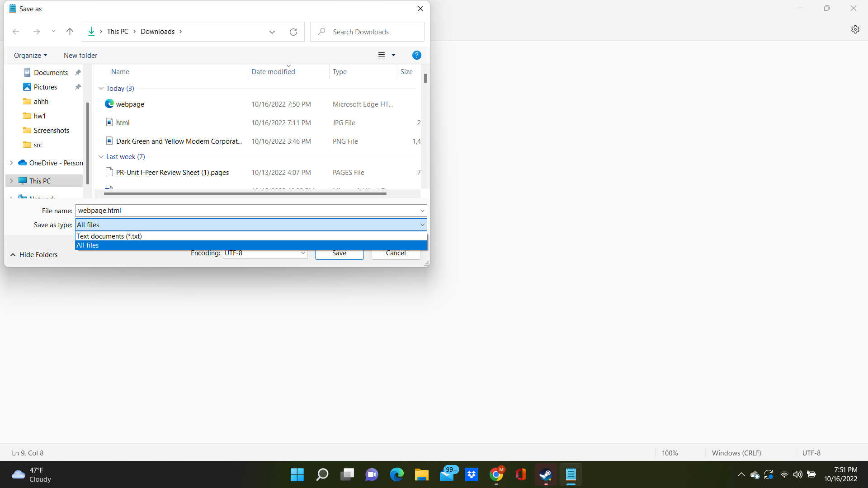868x488 pixels.
Task: Open Chrome from the taskbar
Action: 496,474
